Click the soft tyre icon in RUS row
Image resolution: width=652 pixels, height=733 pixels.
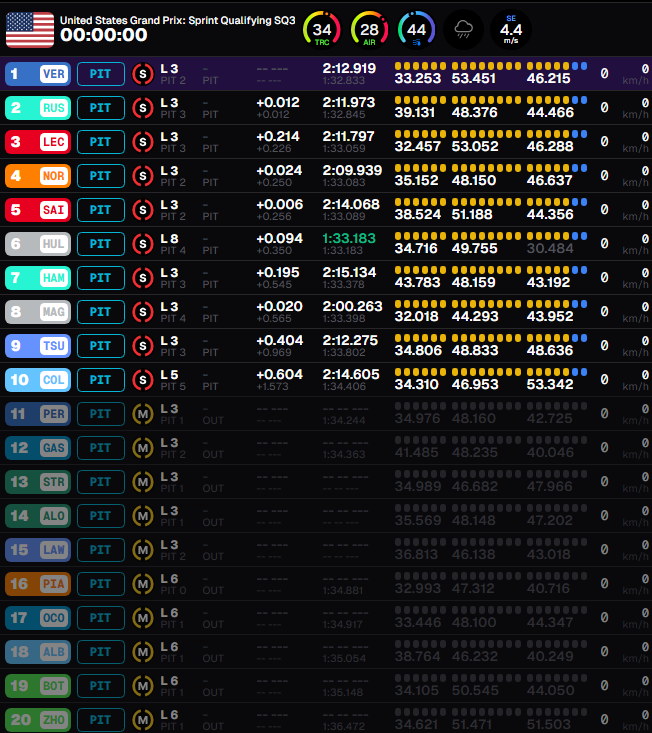[143, 108]
